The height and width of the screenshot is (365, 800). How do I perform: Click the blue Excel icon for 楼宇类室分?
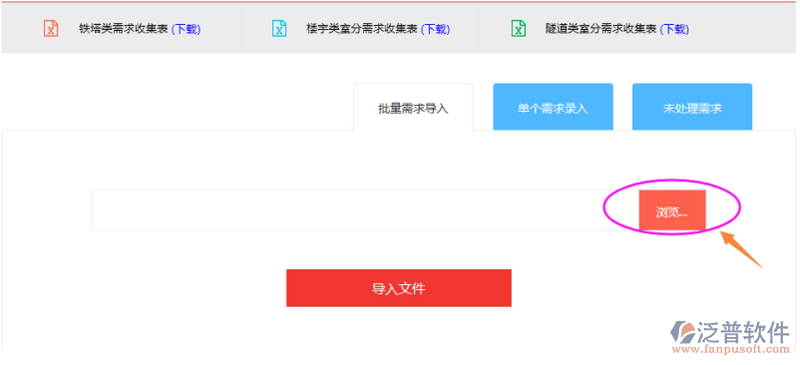pyautogui.click(x=279, y=28)
